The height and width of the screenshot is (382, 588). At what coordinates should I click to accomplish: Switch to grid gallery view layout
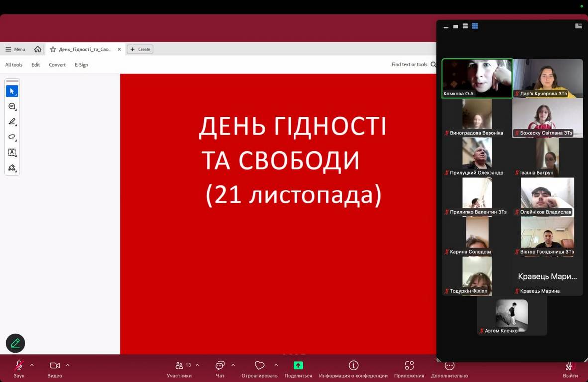click(475, 26)
